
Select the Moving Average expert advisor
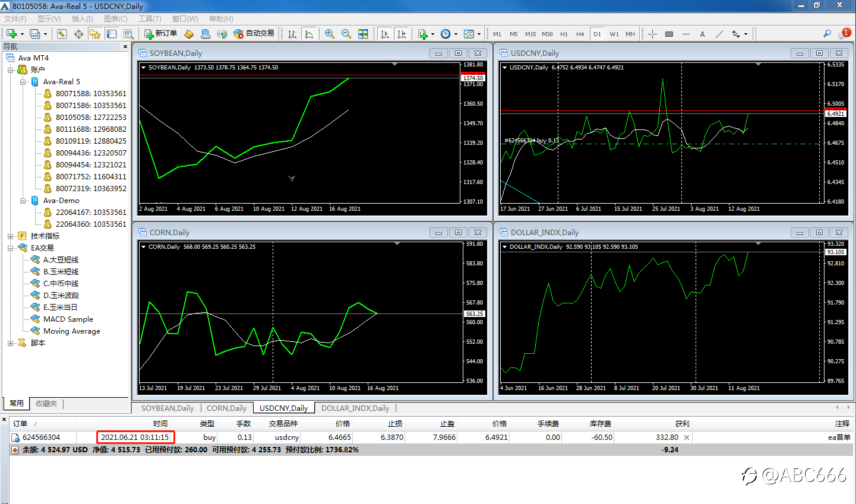point(71,331)
